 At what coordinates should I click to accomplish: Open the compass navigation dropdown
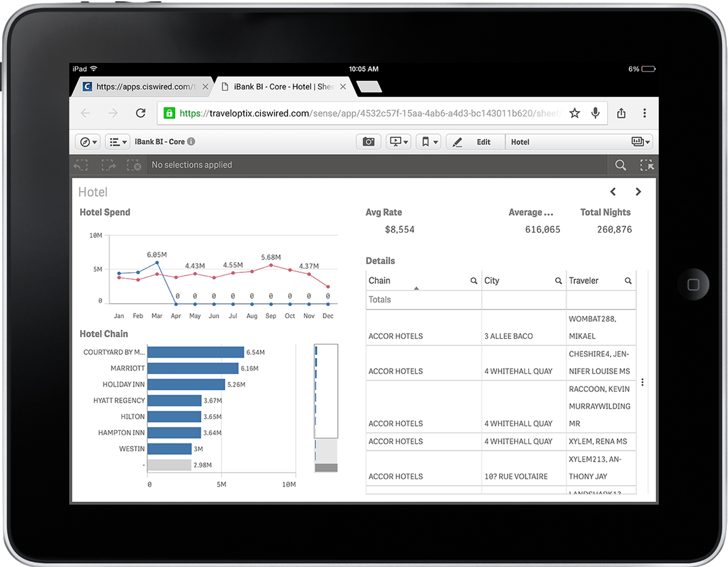tap(88, 142)
